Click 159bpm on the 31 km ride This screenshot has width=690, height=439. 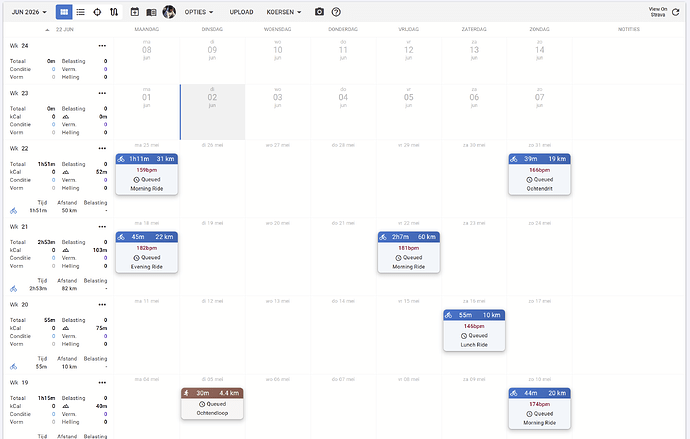coord(147,170)
